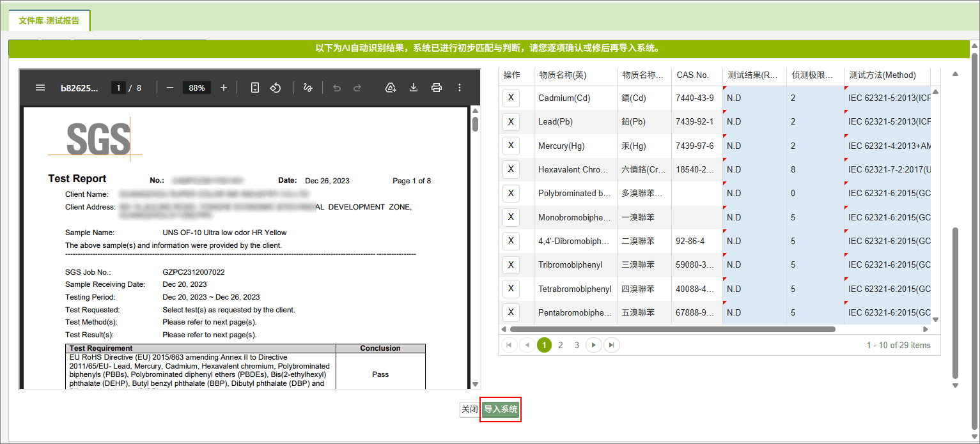Screen dimensions: 980x444
Task: Delete the Tetrabromobiphenyl row
Action: tap(511, 288)
